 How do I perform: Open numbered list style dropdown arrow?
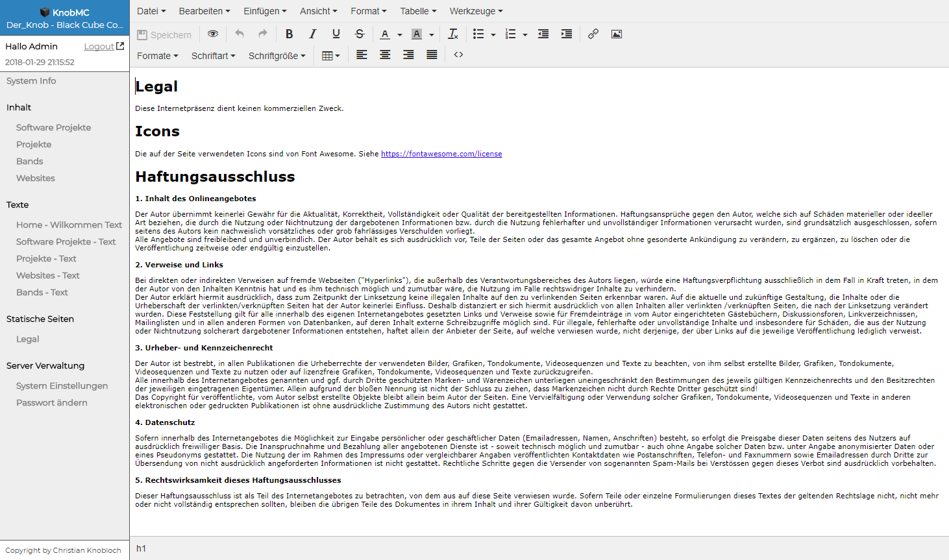coord(525,34)
